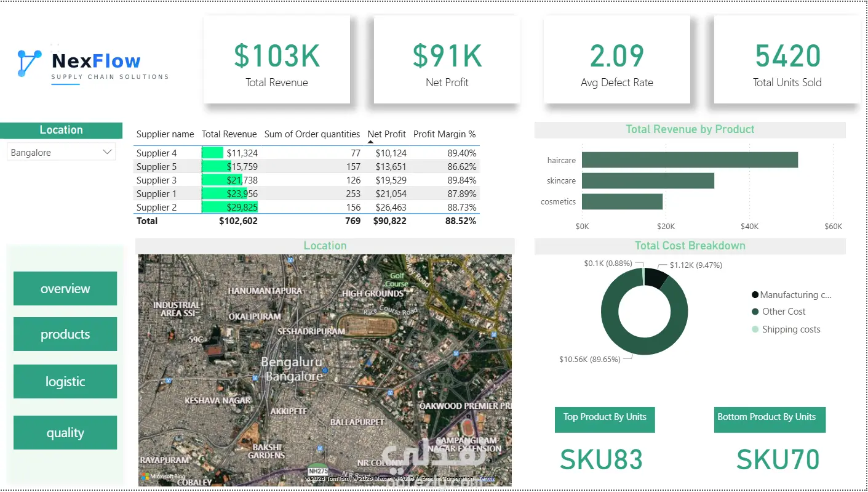Select the cosmetics revenue bar
This screenshot has height=492, width=868.
tap(622, 201)
